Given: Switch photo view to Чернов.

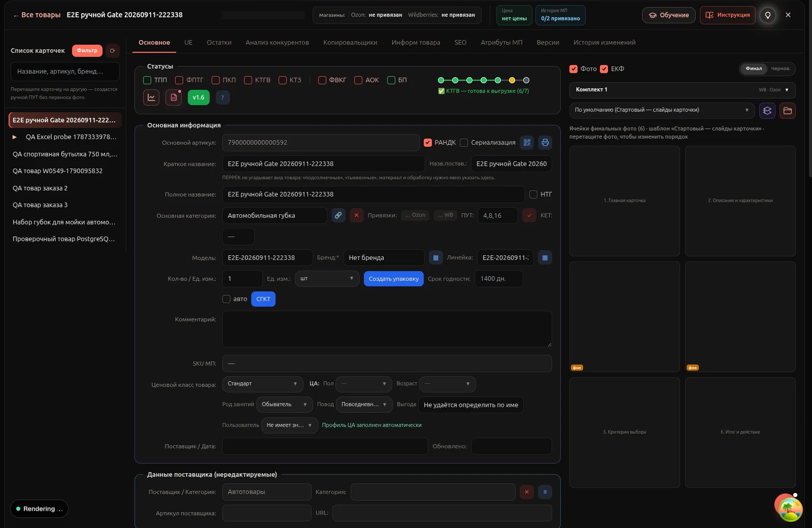Looking at the screenshot, I should tap(780, 69).
